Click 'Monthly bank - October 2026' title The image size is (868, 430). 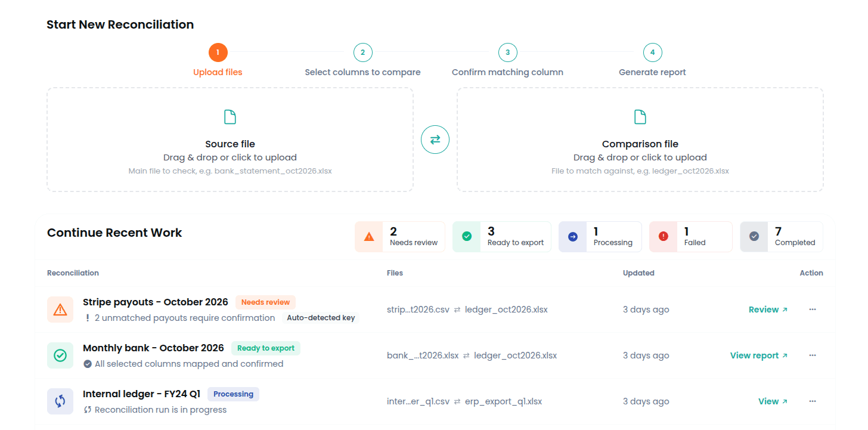153,348
